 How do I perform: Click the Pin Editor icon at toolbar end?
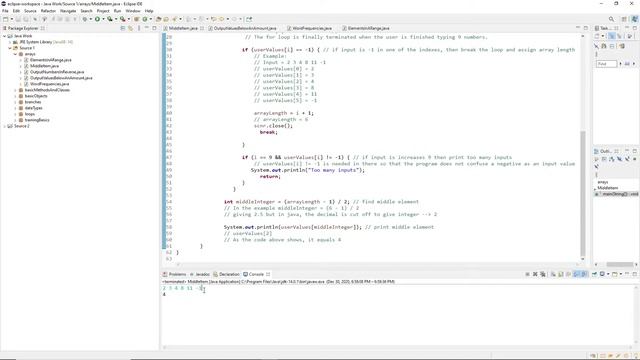click(x=249, y=19)
